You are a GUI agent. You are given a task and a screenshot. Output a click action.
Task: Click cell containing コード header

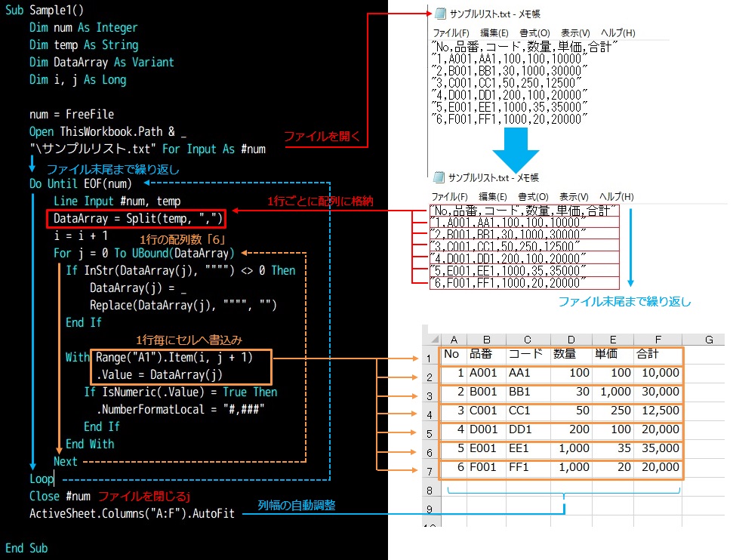528,354
